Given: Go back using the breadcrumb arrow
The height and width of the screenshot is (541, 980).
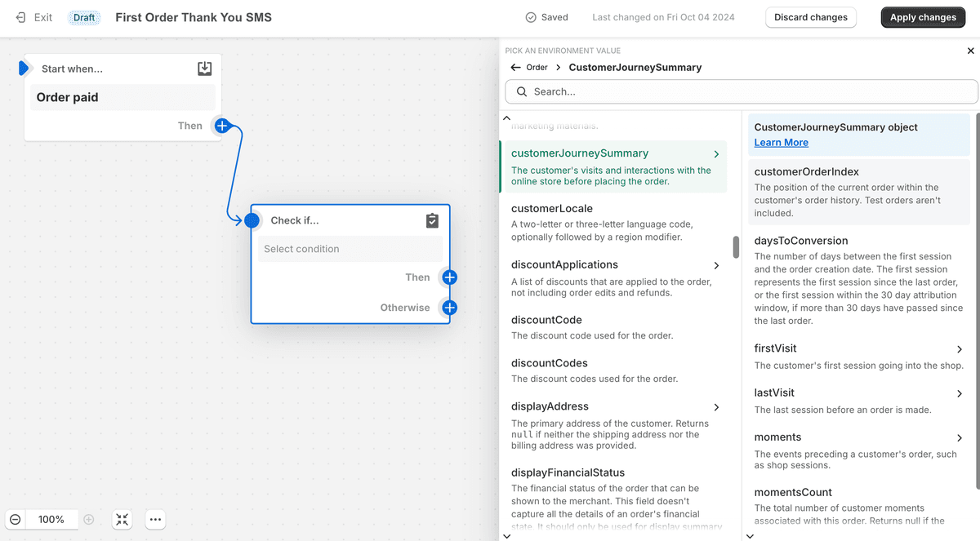Looking at the screenshot, I should tap(515, 68).
